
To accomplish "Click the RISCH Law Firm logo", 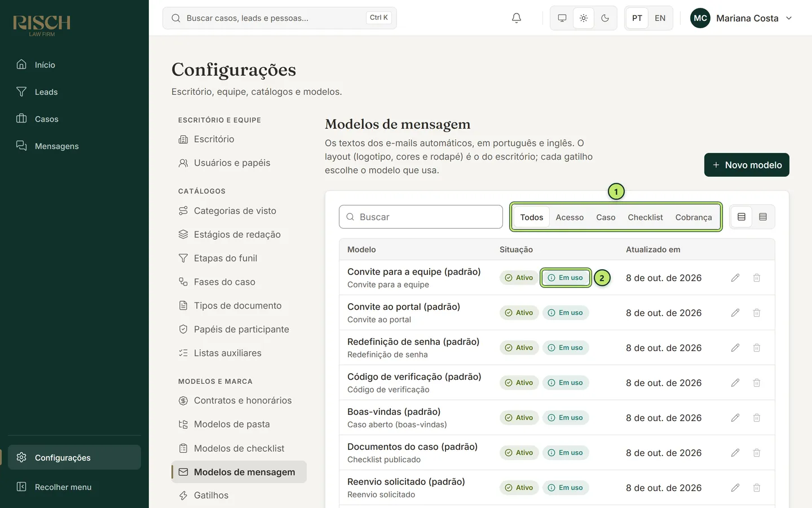I will (x=42, y=25).
